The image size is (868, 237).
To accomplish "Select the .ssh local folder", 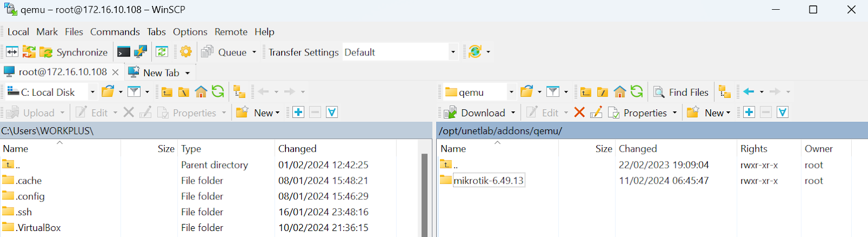I will (x=17, y=212).
